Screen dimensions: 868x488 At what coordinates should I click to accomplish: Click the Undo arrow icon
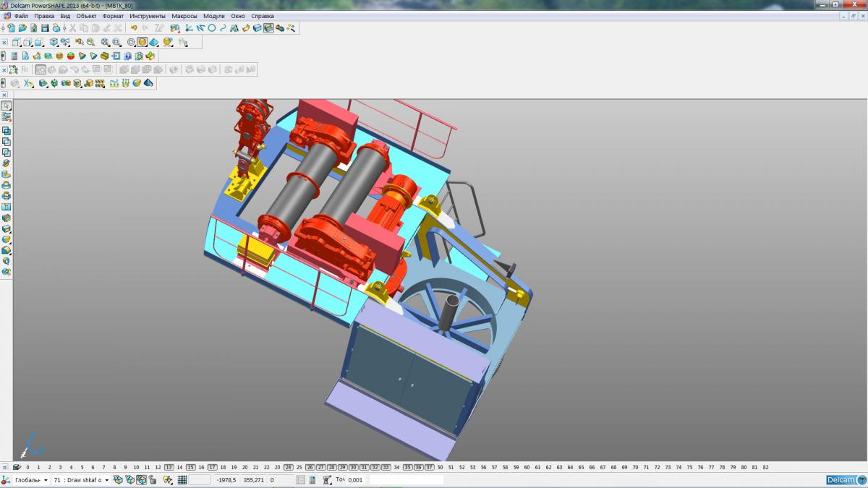(134, 28)
